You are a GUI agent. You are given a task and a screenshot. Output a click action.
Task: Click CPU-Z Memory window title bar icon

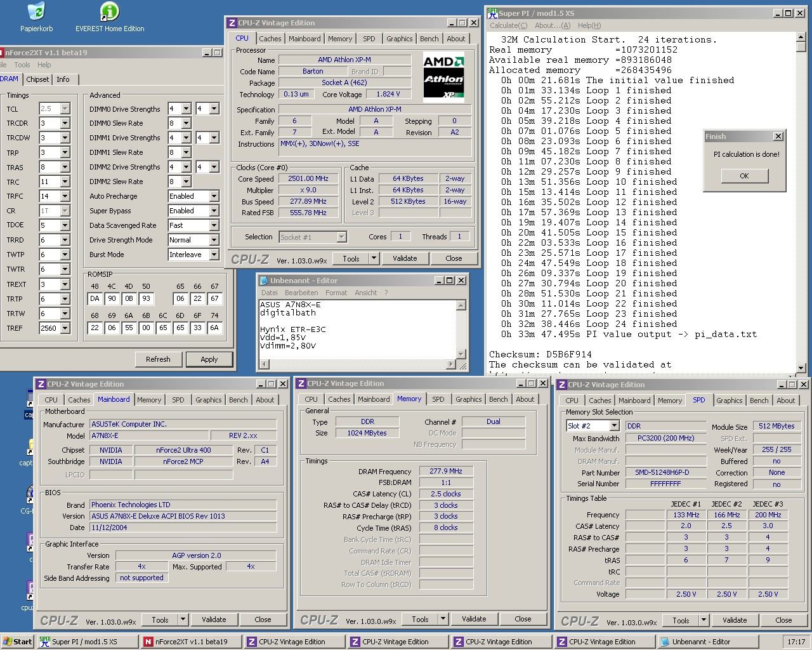pos(301,383)
